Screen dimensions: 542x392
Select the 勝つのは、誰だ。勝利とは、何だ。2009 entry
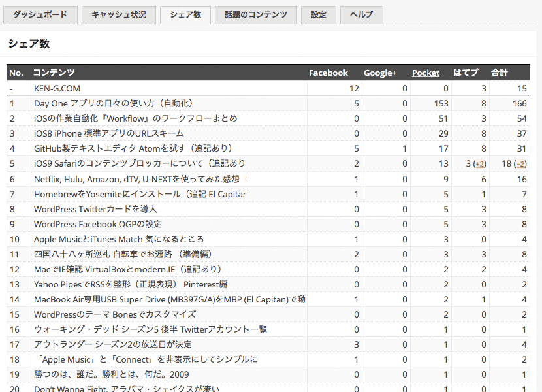(x=111, y=375)
